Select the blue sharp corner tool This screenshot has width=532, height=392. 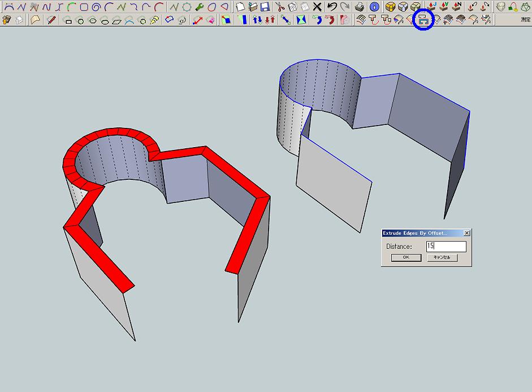tap(403, 6)
